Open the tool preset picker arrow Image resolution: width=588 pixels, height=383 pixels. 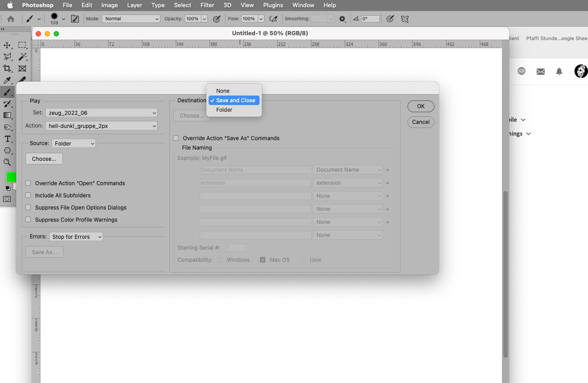[x=39, y=19]
